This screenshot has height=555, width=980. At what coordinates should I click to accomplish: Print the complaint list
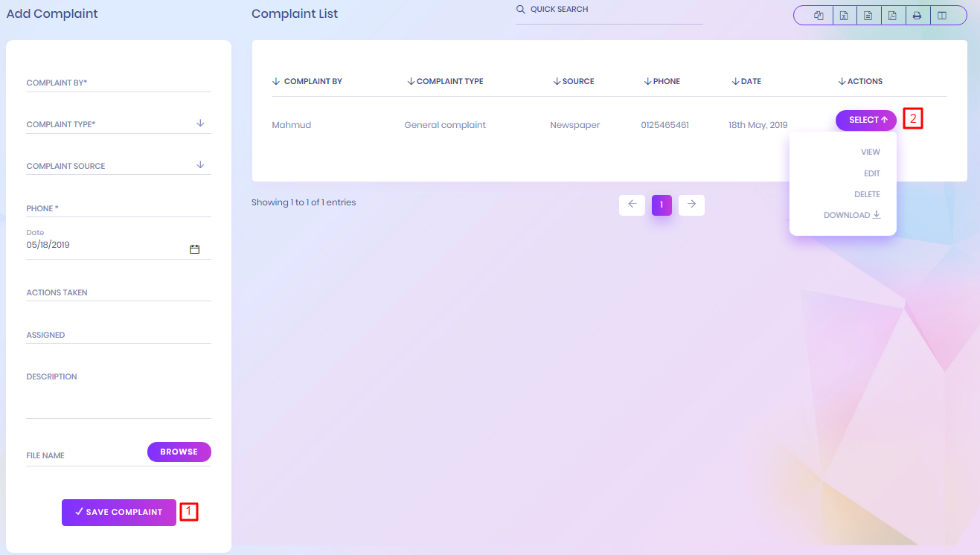[x=917, y=16]
